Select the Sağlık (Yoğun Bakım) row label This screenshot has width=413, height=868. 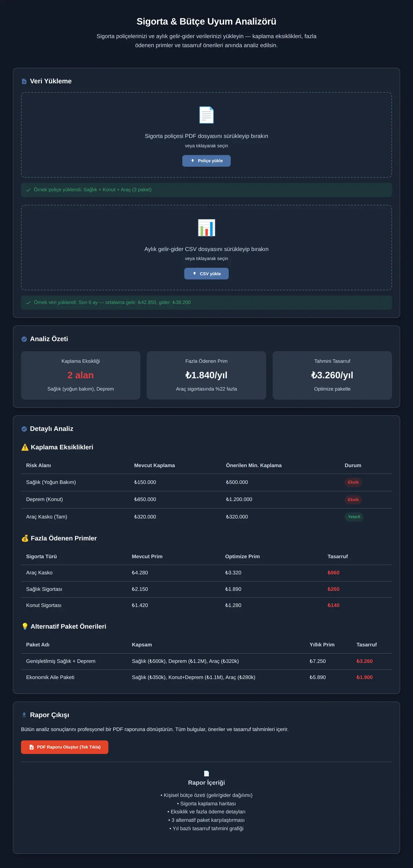coord(51,482)
